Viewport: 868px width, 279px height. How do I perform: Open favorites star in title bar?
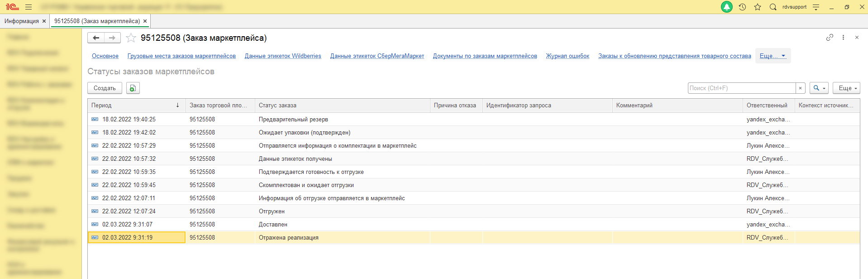pyautogui.click(x=758, y=7)
